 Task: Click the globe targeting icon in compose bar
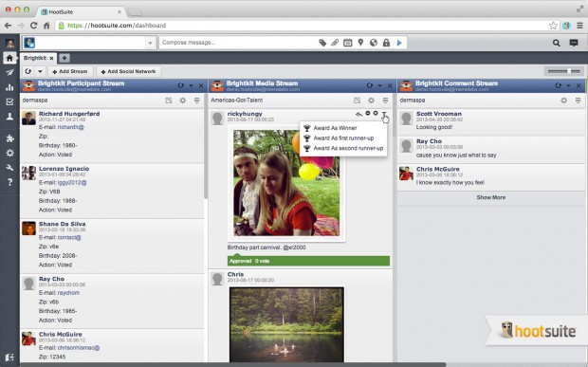[x=374, y=43]
